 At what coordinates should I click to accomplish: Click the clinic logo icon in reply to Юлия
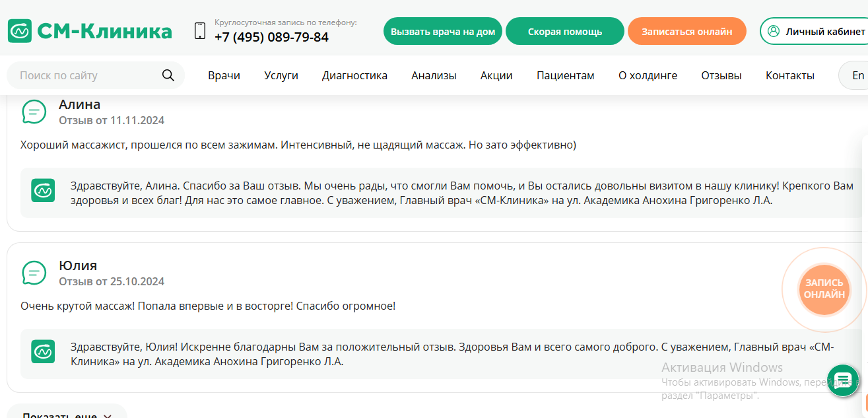click(x=43, y=352)
